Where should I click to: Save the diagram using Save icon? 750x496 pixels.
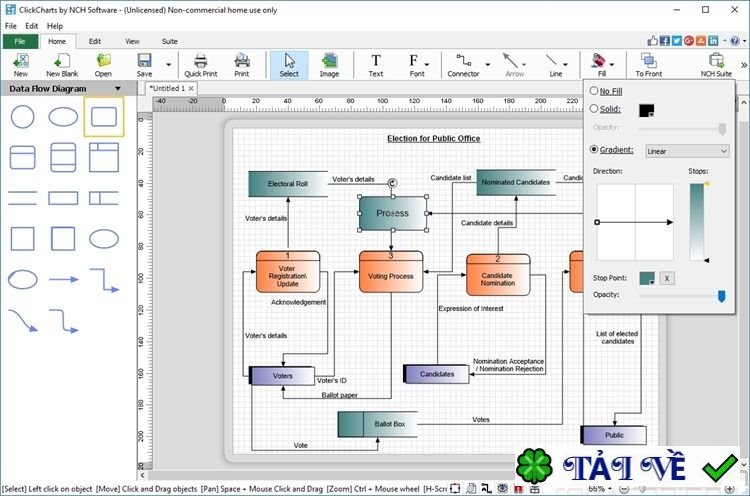point(144,65)
